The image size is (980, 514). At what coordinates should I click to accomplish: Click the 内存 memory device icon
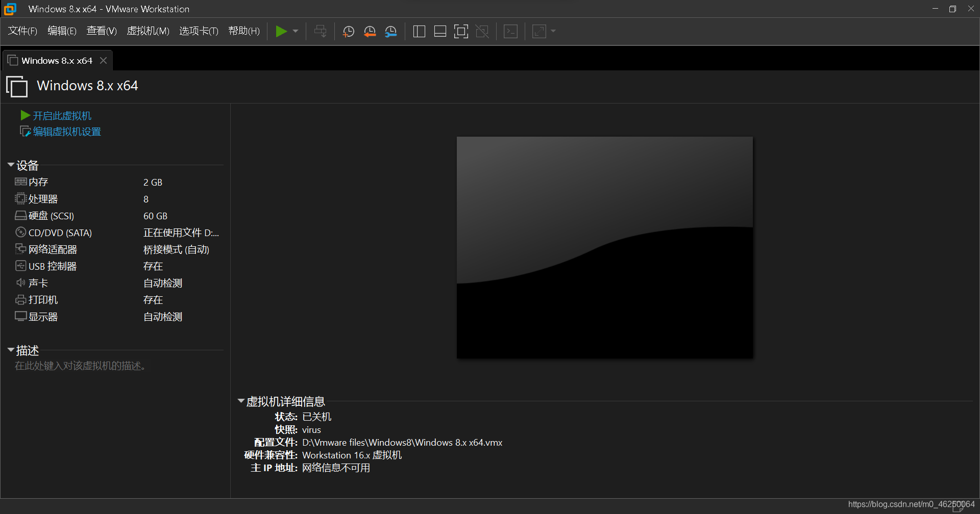pyautogui.click(x=20, y=182)
